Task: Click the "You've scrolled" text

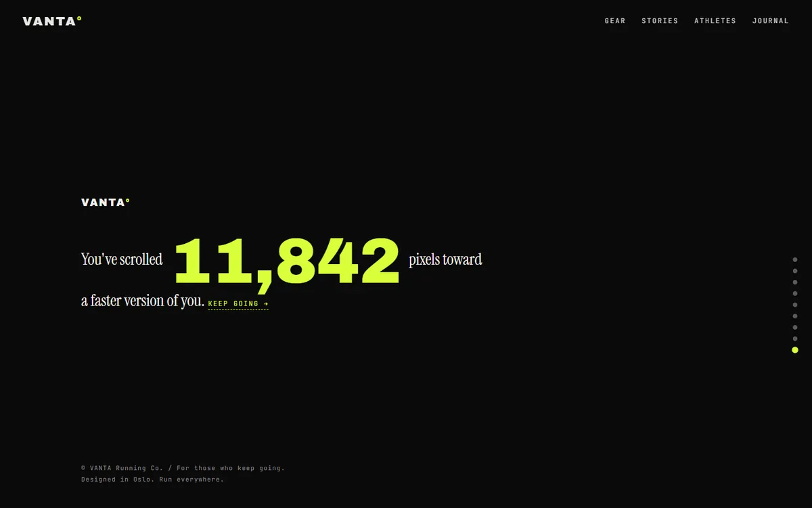Action: 122,259
